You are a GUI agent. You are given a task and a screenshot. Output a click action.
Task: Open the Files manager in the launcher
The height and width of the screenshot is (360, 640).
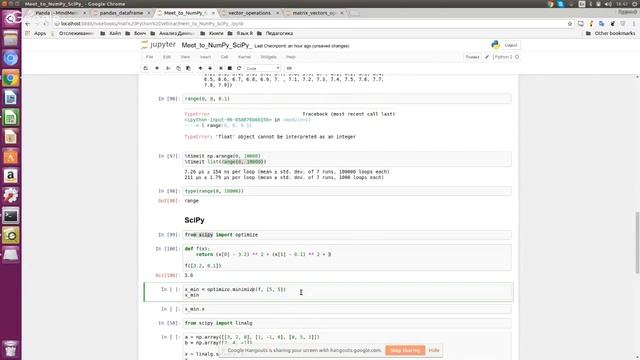click(11, 38)
